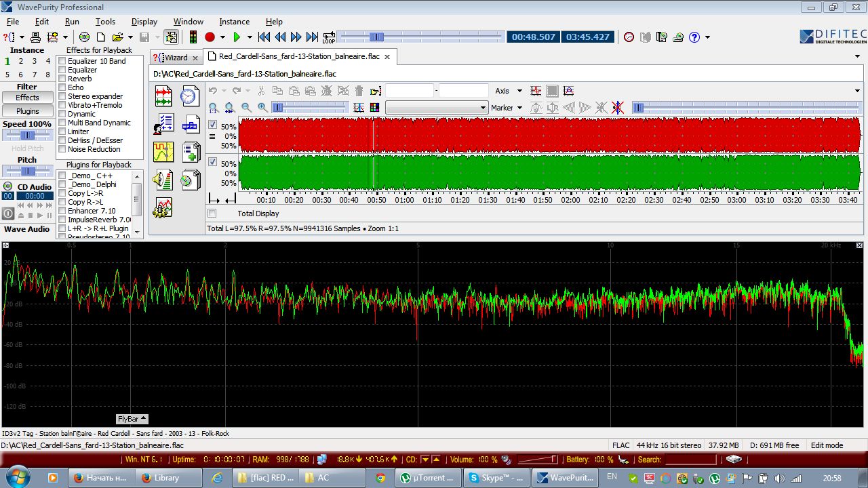Image resolution: width=868 pixels, height=488 pixels.
Task: Open the dropdown next to the Help icon
Action: [x=707, y=37]
